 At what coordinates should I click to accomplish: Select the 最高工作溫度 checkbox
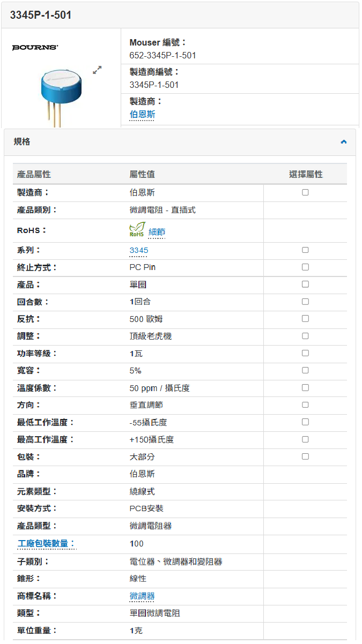pyautogui.click(x=305, y=439)
